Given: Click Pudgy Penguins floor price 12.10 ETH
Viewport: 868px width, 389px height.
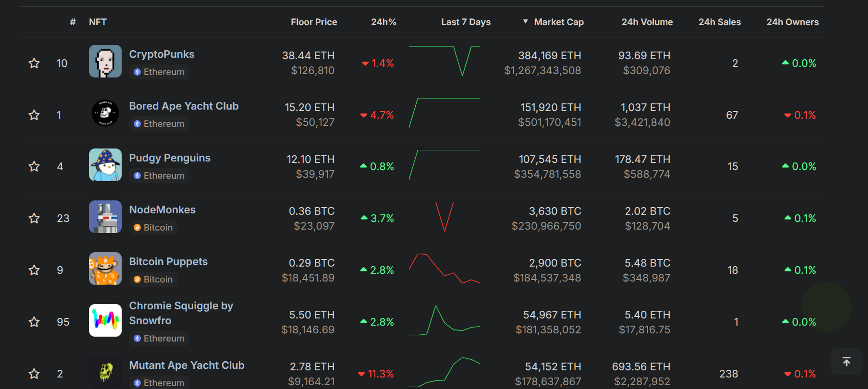Looking at the screenshot, I should [311, 159].
